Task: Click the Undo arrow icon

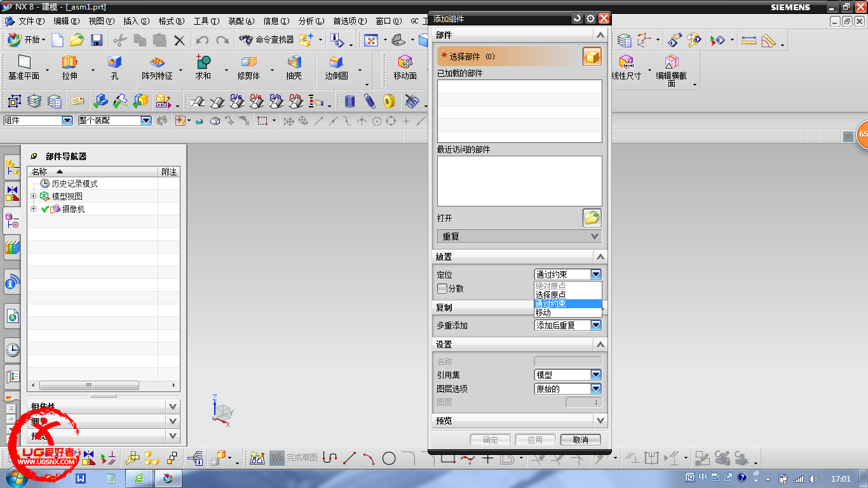Action: pyautogui.click(x=202, y=40)
